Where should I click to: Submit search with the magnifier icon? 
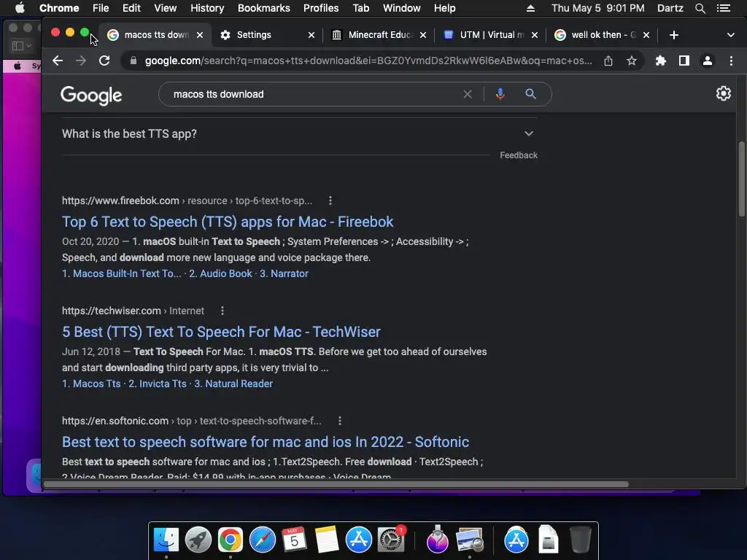531,94
